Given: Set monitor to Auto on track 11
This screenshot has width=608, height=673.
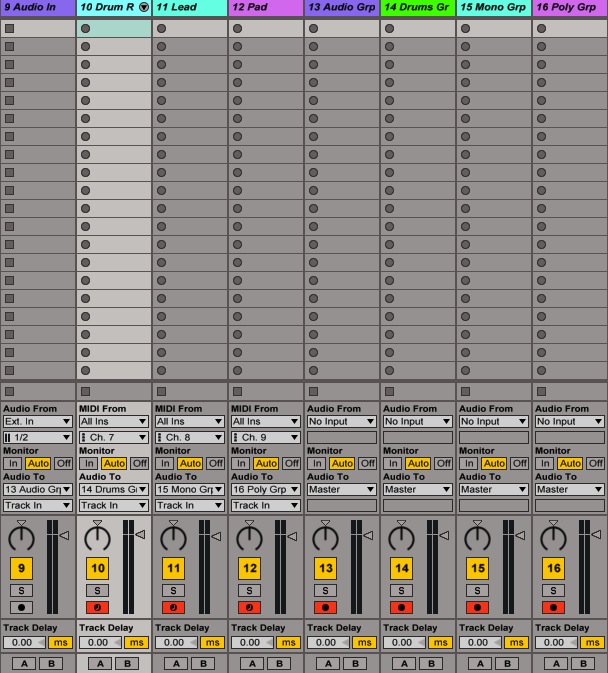Looking at the screenshot, I should click(190, 464).
